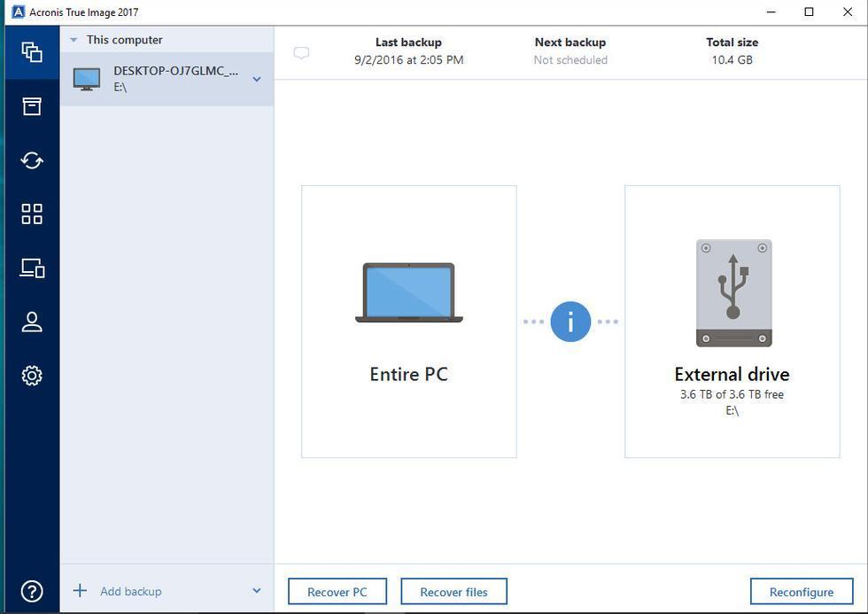Click the monitor icon of DESKTOP-OJ7GLMC backup
868x614 pixels.
87,79
